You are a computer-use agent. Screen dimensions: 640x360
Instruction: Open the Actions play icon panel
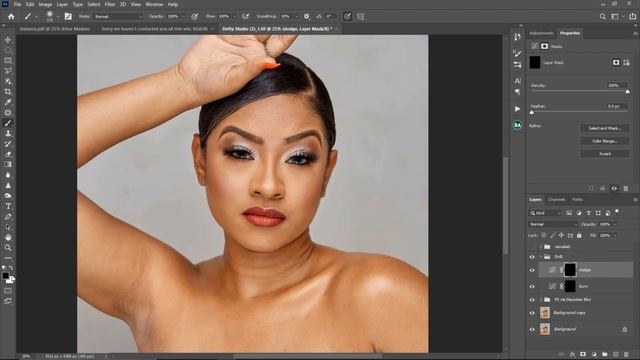pos(518,109)
